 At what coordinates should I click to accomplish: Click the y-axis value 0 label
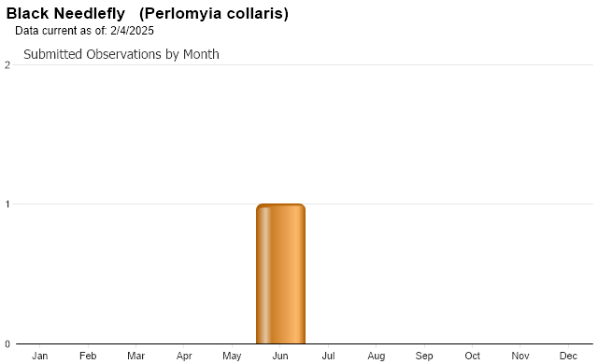click(7, 344)
